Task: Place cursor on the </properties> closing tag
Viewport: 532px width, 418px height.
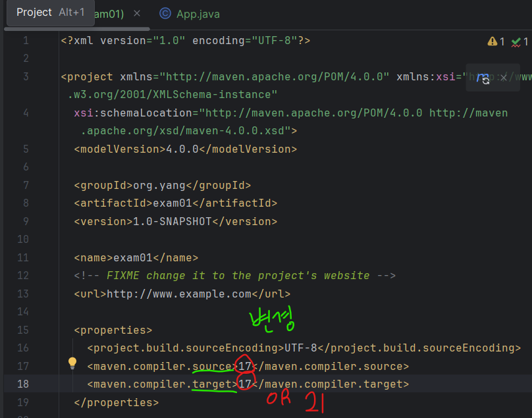Action: click(x=117, y=402)
